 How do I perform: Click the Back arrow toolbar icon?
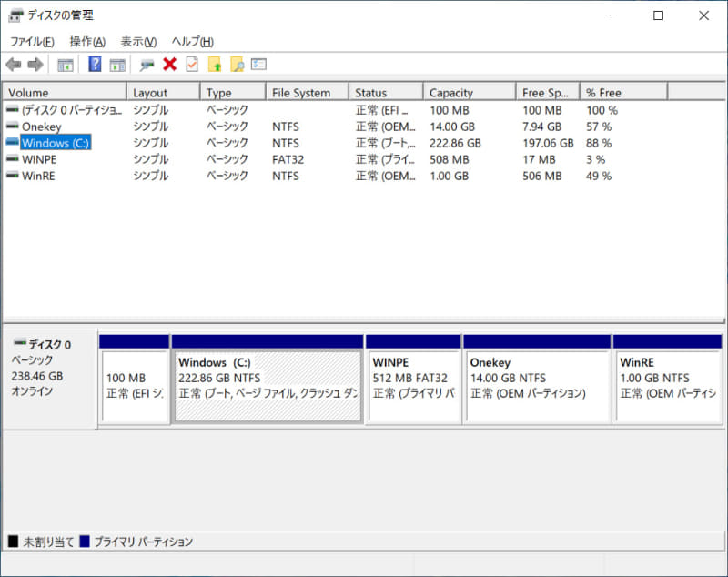(x=14, y=65)
